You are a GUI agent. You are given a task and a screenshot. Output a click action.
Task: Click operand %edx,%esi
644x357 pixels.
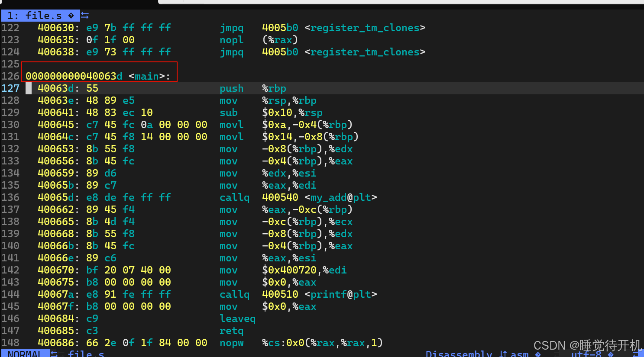(x=289, y=173)
